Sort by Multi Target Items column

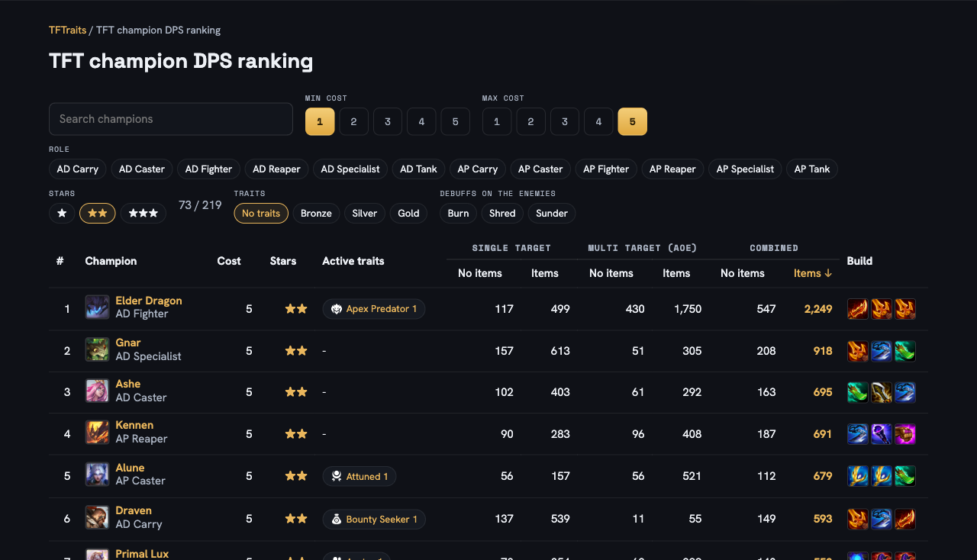click(676, 273)
